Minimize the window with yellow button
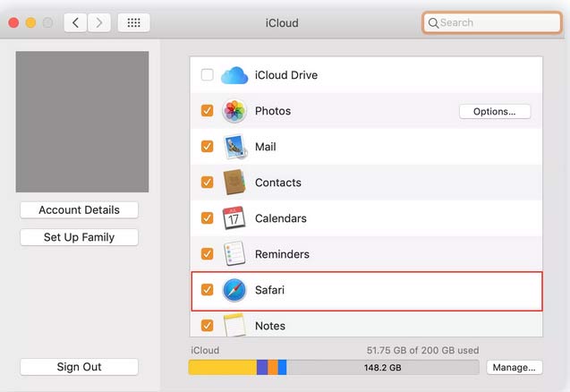Image resolution: width=570 pixels, height=392 pixels. [31, 23]
